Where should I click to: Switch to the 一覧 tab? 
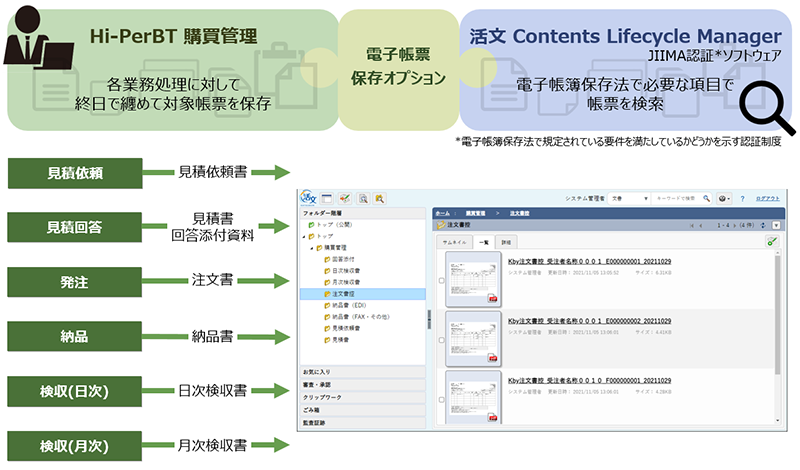484,242
